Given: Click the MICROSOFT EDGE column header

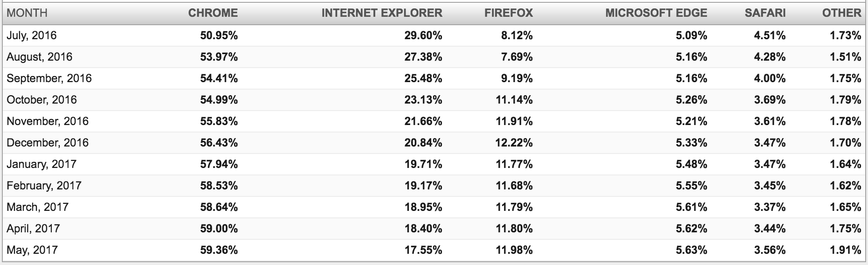Looking at the screenshot, I should [656, 13].
